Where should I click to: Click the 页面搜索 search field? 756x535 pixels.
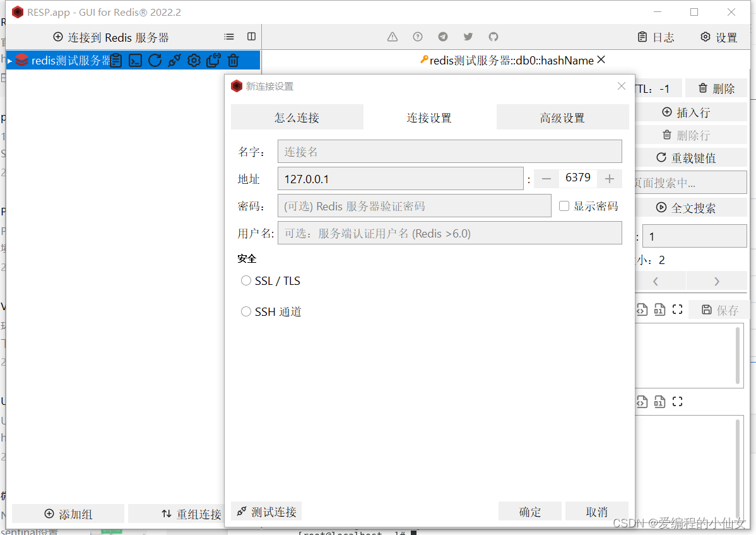coord(691,183)
